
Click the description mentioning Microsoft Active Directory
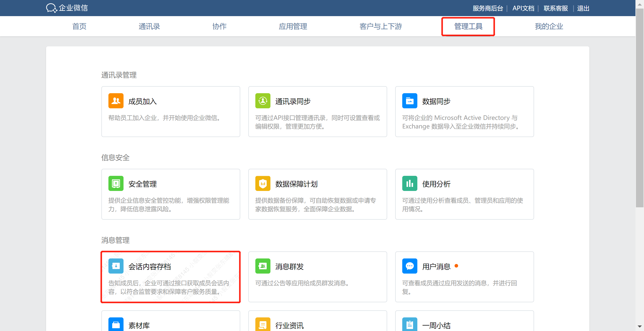coord(461,122)
